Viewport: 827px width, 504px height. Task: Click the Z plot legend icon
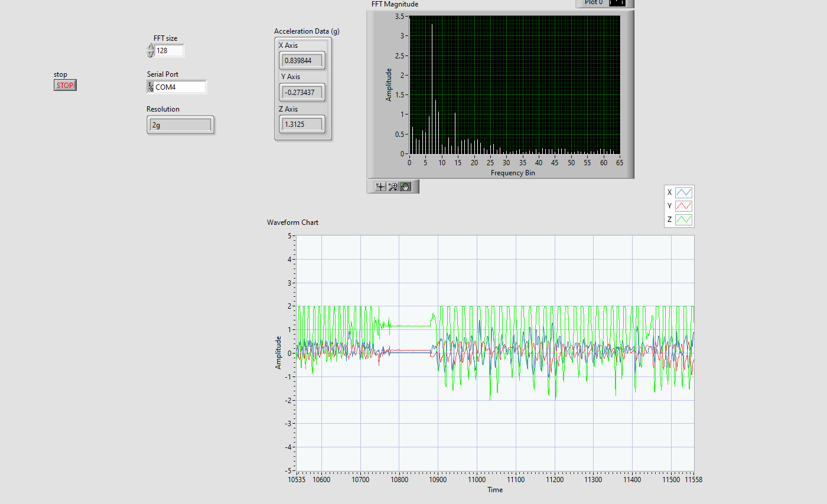pyautogui.click(x=683, y=219)
